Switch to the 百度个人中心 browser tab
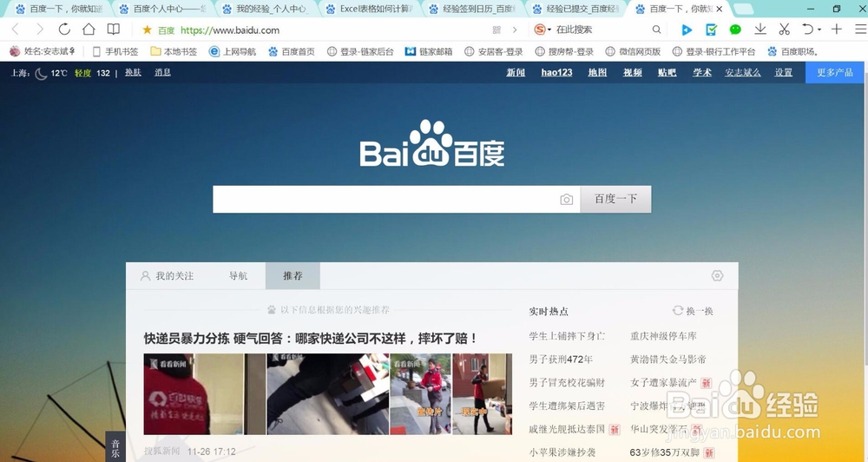This screenshot has height=462, width=868. [163, 9]
